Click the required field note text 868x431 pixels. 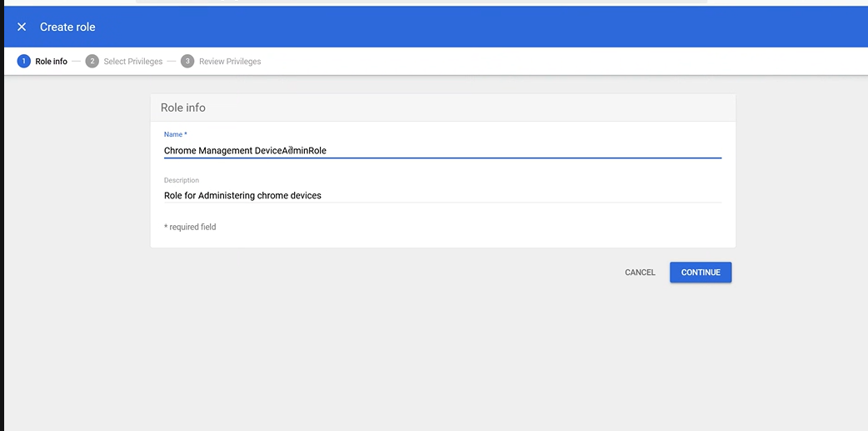click(190, 227)
